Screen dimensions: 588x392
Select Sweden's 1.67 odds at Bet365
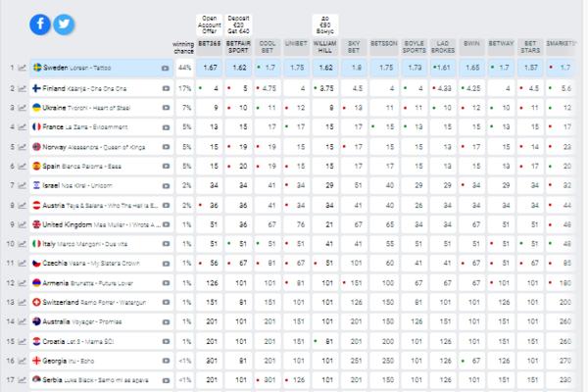tap(210, 68)
